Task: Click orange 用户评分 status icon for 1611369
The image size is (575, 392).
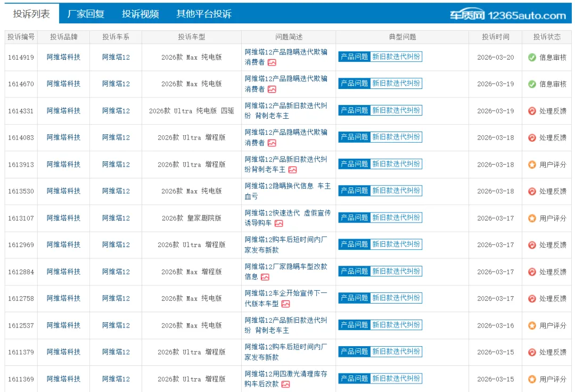Action: coord(532,379)
